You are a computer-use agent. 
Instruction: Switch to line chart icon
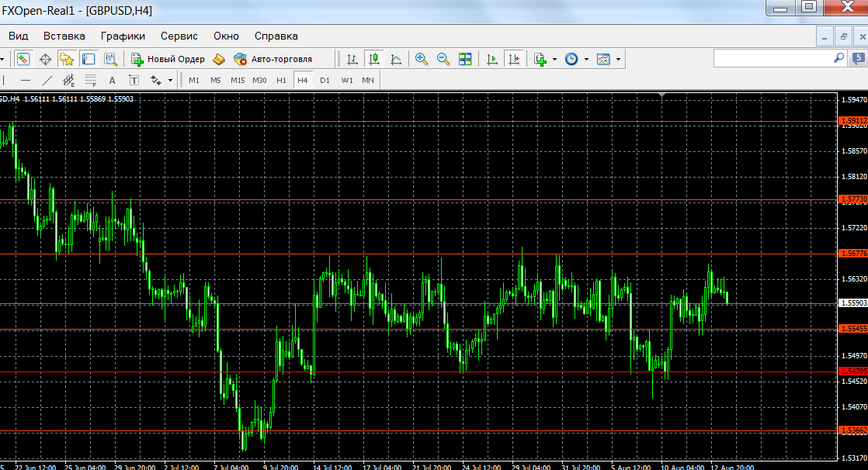[396, 59]
